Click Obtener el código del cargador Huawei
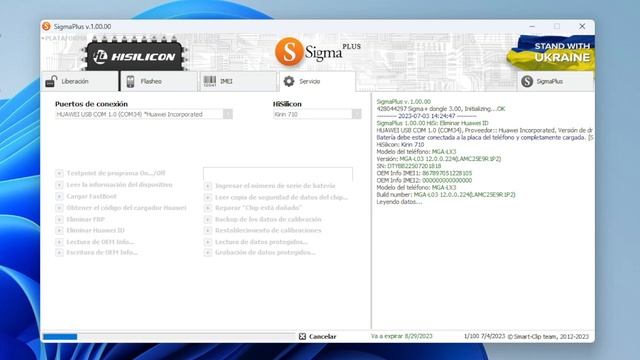 click(121, 208)
